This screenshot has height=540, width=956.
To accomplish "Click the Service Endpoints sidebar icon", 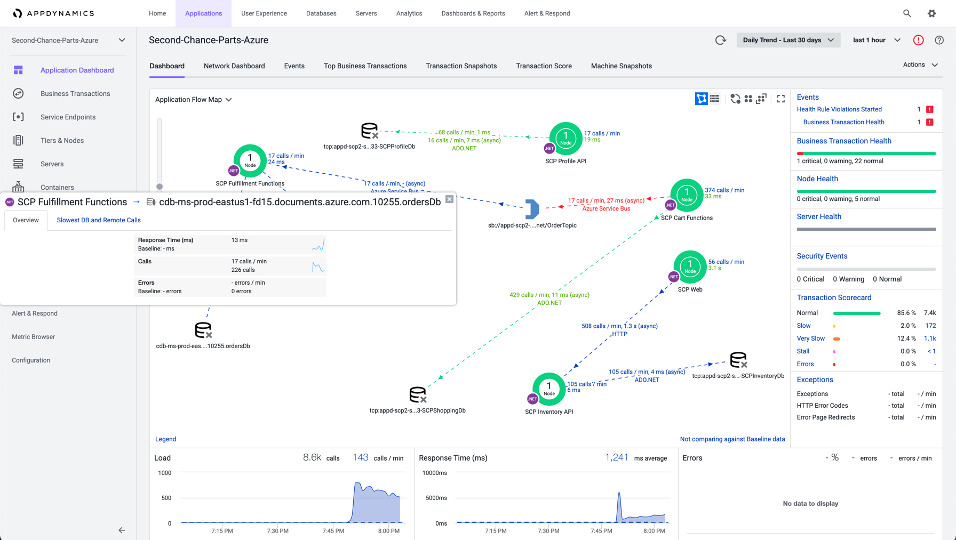I will click(18, 116).
